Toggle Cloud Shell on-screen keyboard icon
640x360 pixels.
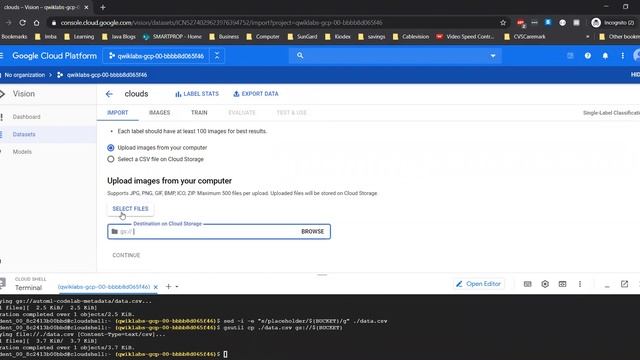[527, 284]
